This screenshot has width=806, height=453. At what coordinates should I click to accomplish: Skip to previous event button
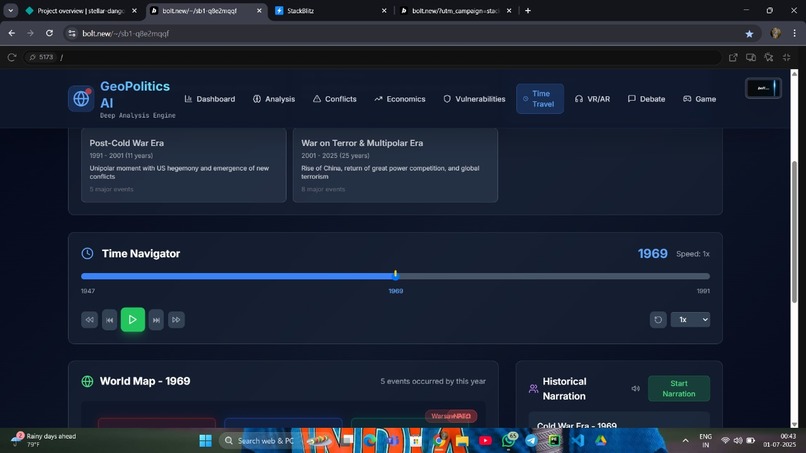click(x=109, y=320)
